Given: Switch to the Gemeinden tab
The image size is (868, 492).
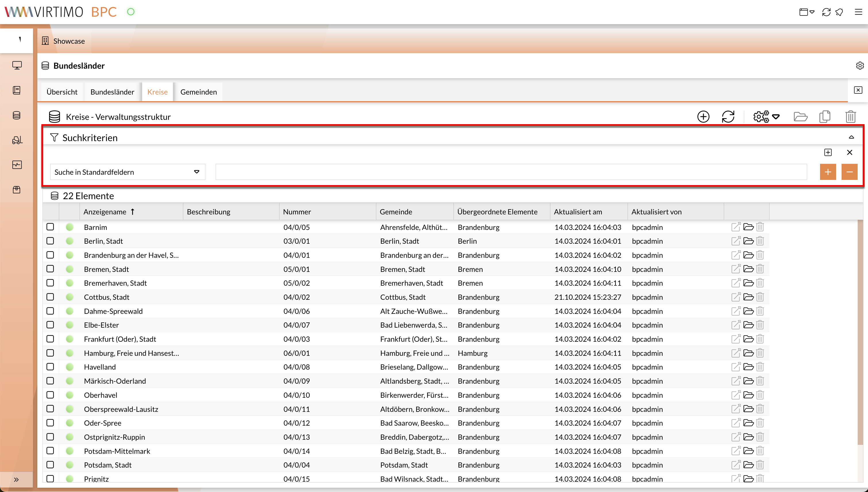Looking at the screenshot, I should click(x=198, y=92).
